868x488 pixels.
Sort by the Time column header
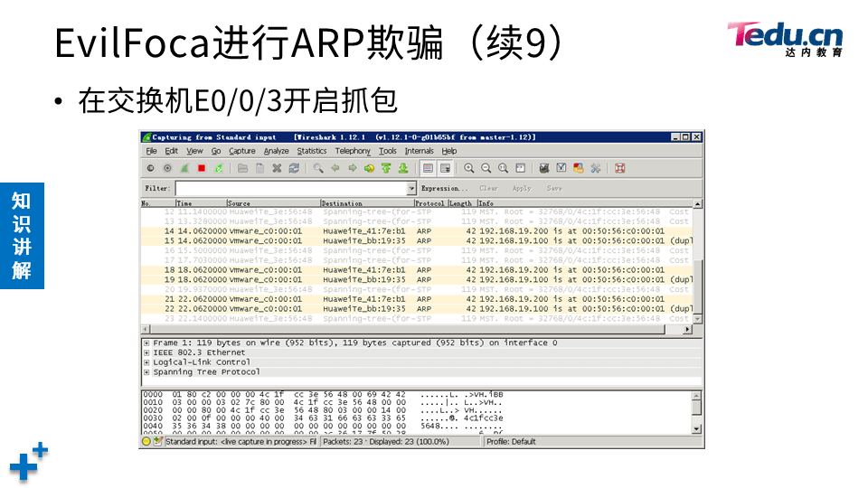[202, 203]
